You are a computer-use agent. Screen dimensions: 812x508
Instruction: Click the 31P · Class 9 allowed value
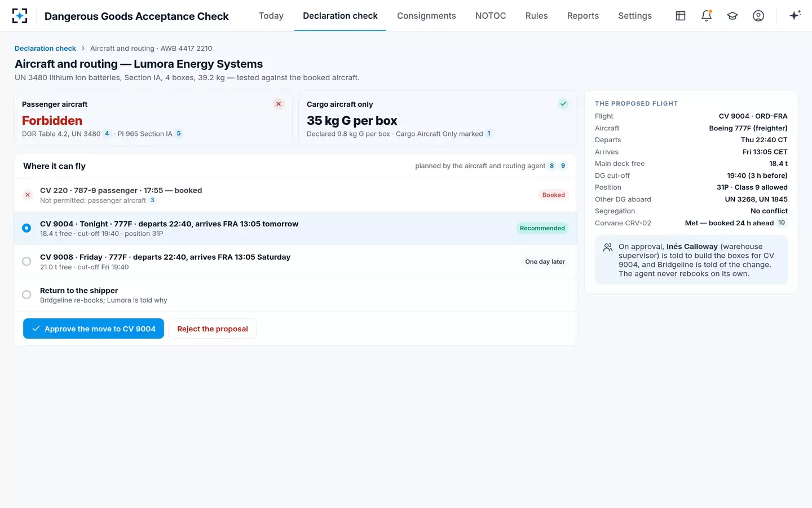(752, 187)
